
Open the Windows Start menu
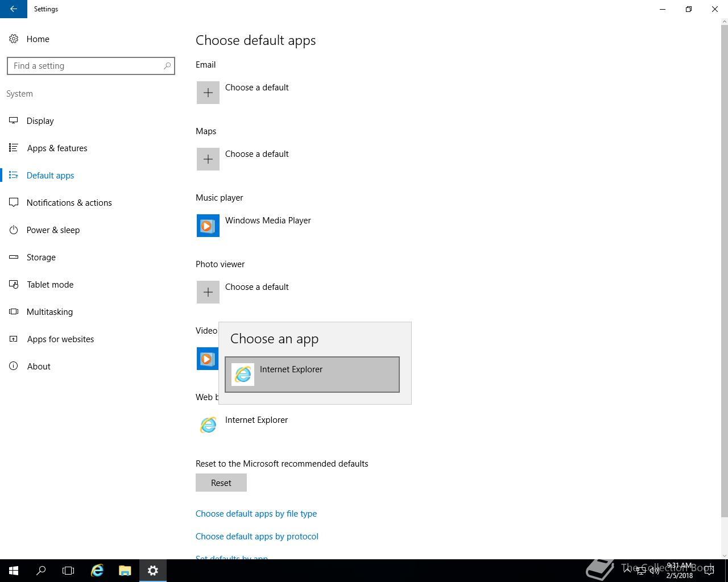pyautogui.click(x=14, y=571)
